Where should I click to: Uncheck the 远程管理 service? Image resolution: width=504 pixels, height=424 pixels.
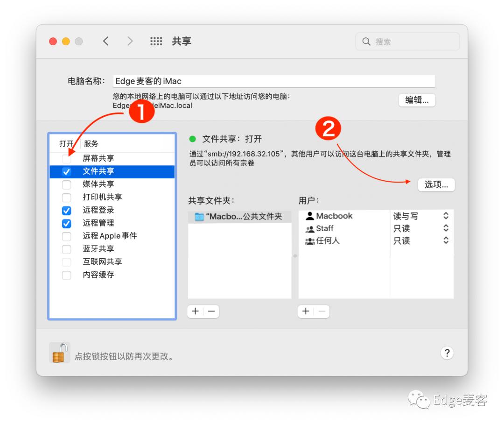point(66,223)
